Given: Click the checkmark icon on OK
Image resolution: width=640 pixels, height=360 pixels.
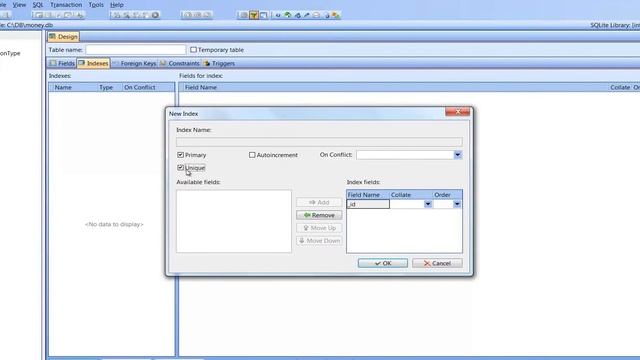Looking at the screenshot, I should 378,263.
